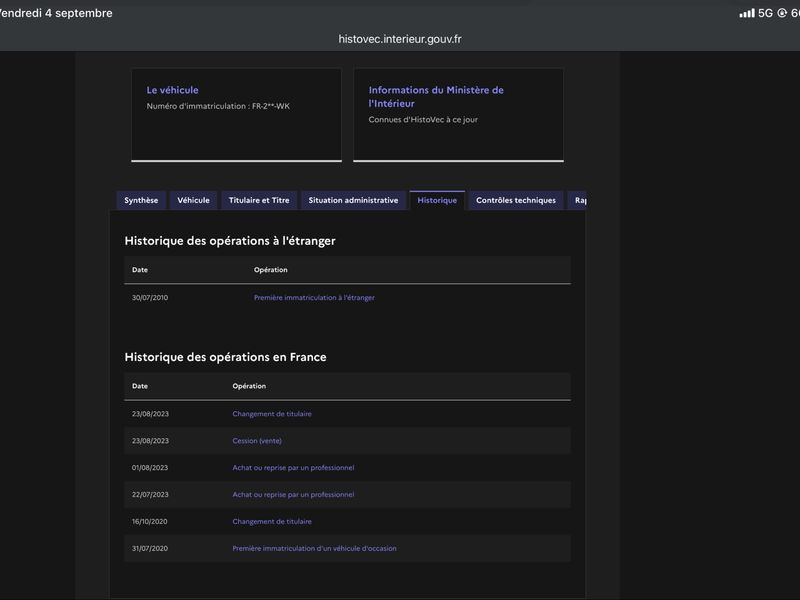Click 'Achat ou reprise par un professionnel' from 22/07/2023
The width and height of the screenshot is (800, 600).
pyautogui.click(x=293, y=494)
